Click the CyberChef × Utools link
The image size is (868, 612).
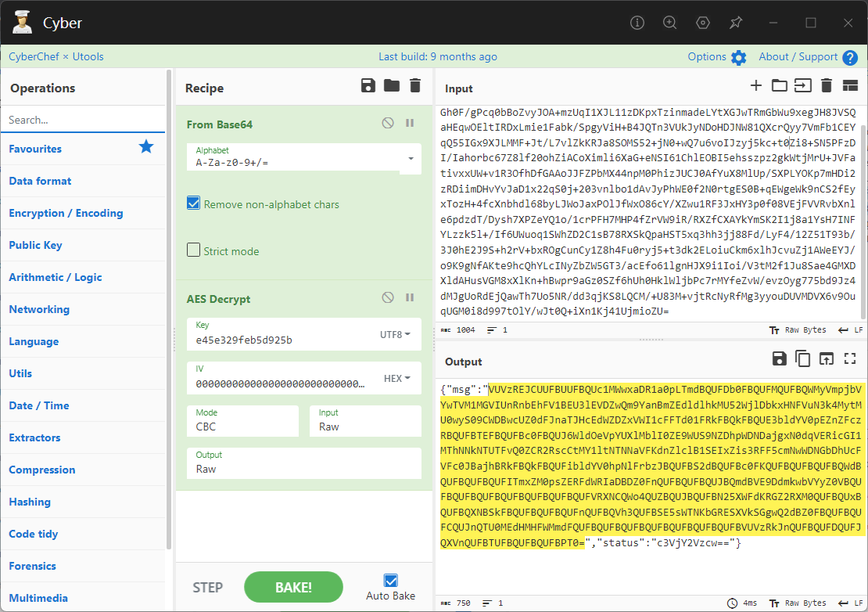[56, 56]
